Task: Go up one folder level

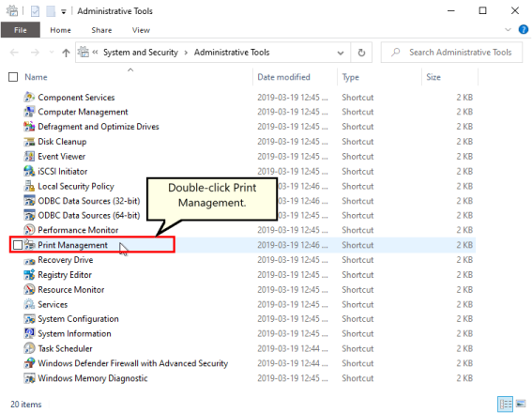Action: click(66, 53)
